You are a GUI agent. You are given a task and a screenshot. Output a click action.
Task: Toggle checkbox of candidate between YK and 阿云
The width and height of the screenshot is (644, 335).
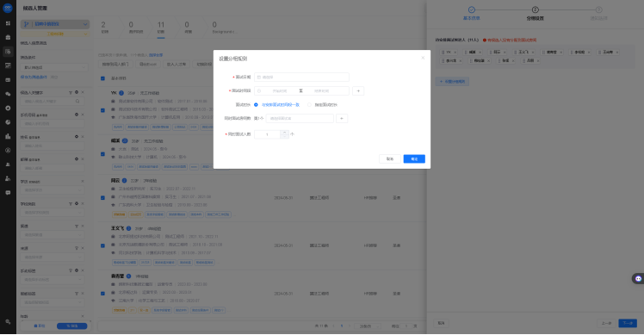coord(102,154)
